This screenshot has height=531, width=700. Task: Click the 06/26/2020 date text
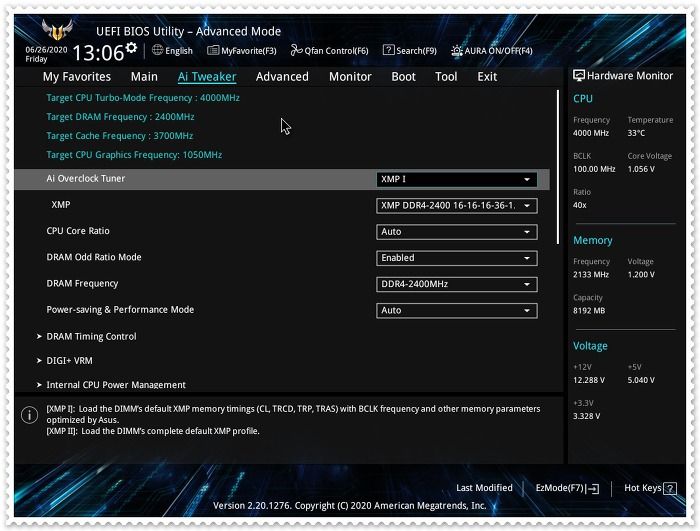(x=46, y=50)
